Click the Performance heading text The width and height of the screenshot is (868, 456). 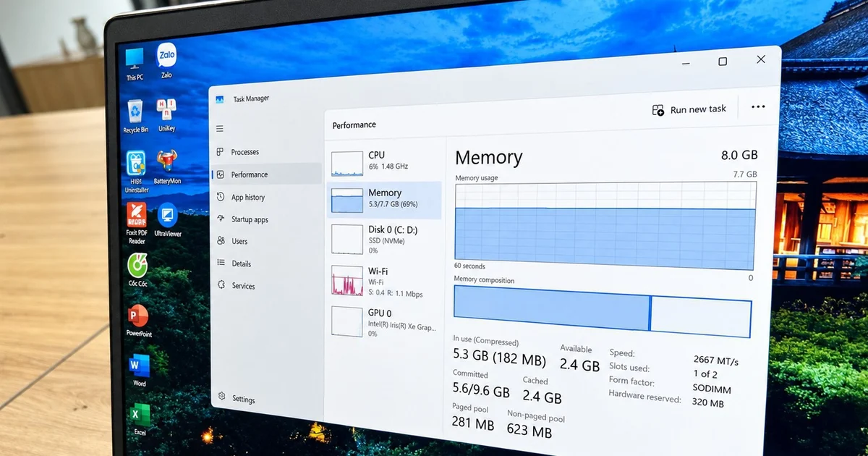point(354,124)
